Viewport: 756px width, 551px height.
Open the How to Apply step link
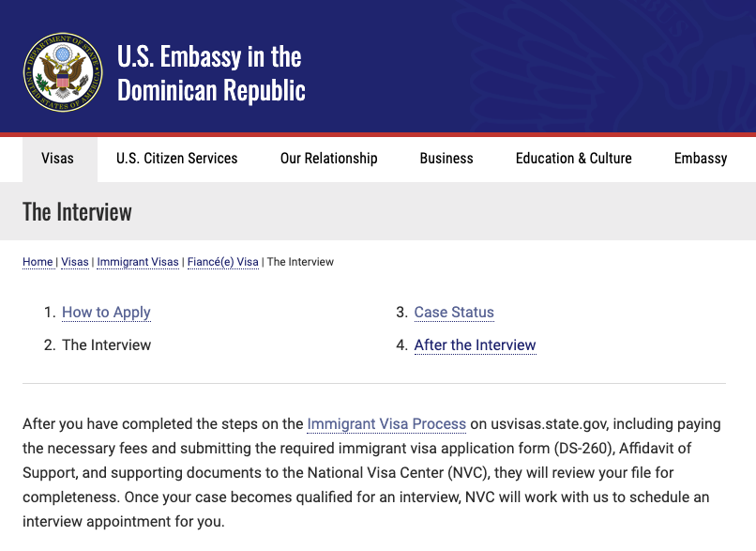[x=106, y=313]
